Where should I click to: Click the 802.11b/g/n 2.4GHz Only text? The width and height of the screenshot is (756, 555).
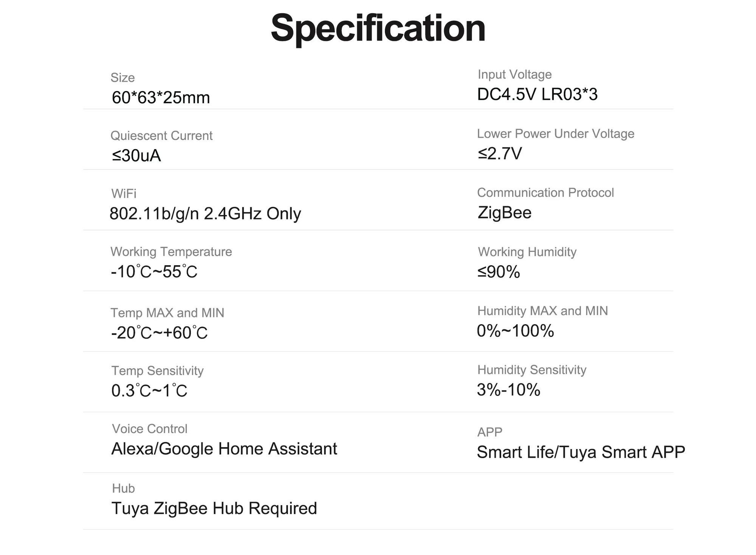pos(205,214)
